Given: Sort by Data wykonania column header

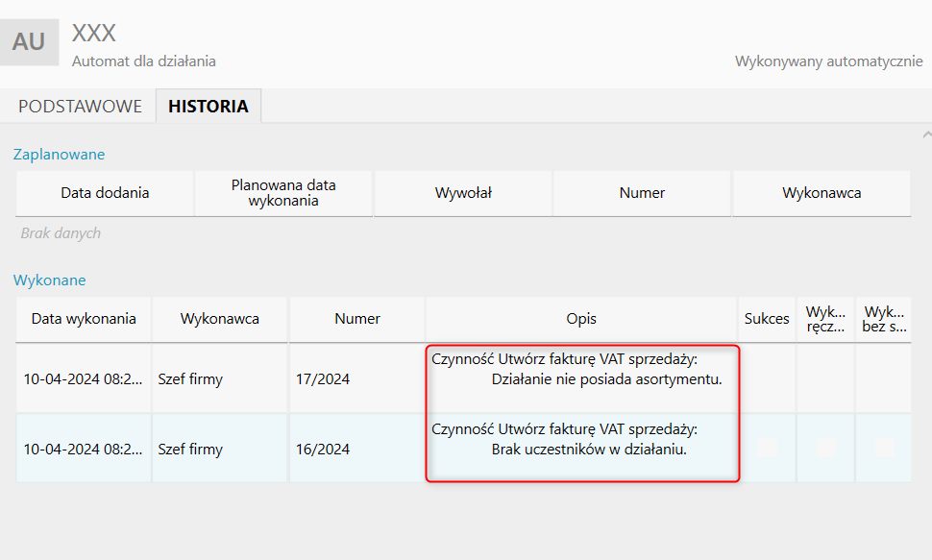Looking at the screenshot, I should pyautogui.click(x=84, y=319).
